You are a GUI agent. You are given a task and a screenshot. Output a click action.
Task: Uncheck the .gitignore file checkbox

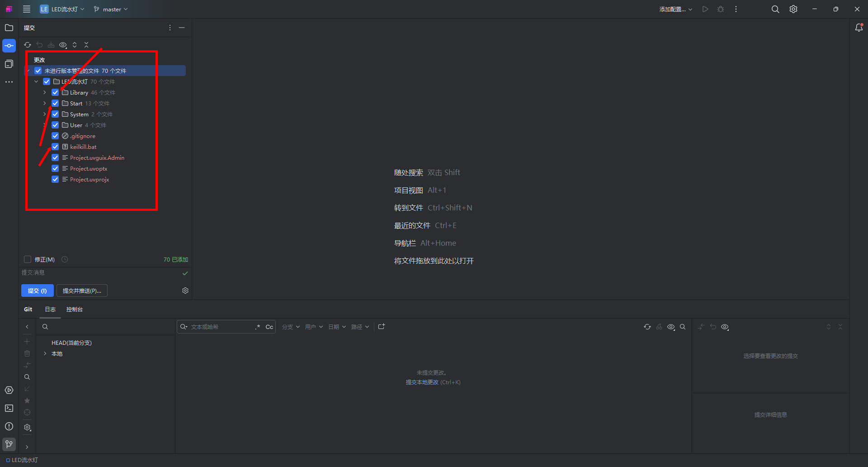pos(55,136)
